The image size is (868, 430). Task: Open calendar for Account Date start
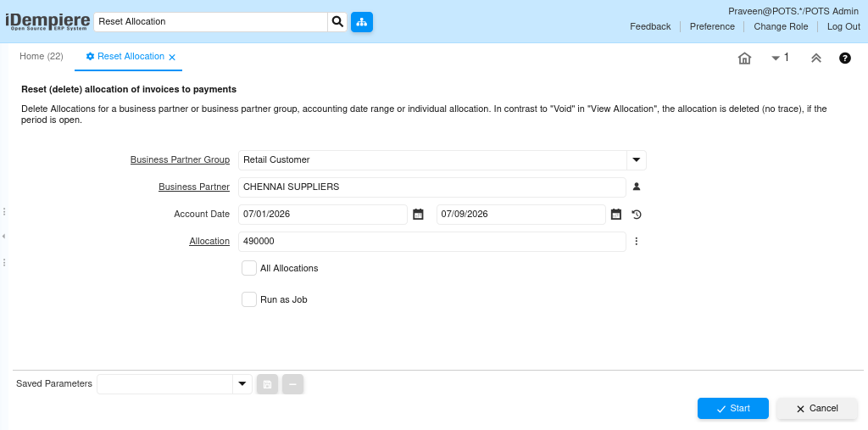(x=419, y=214)
